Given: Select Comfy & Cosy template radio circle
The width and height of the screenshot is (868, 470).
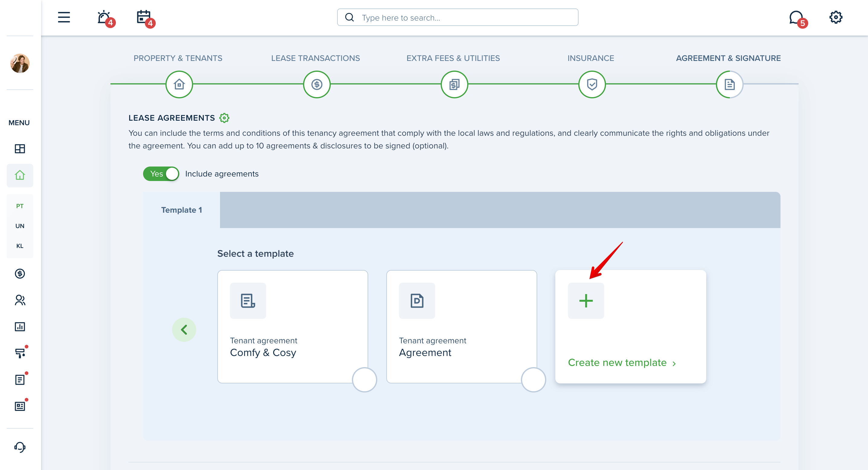Looking at the screenshot, I should (364, 379).
